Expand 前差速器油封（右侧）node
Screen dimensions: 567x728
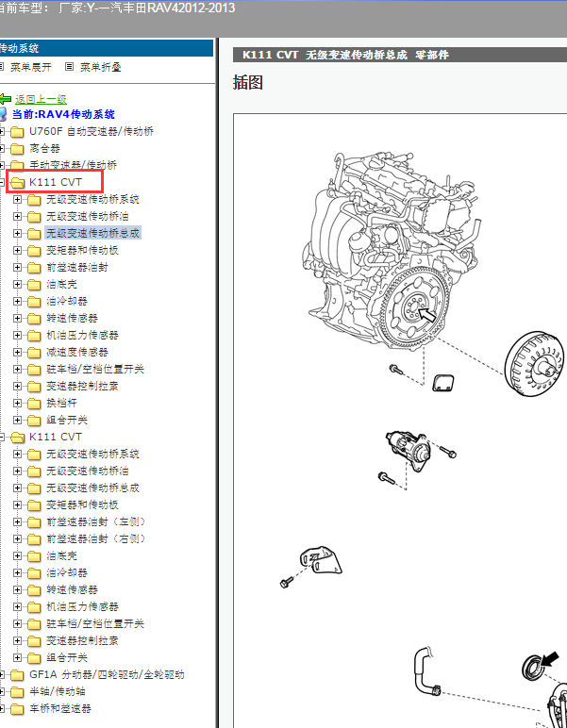[x=18, y=539]
